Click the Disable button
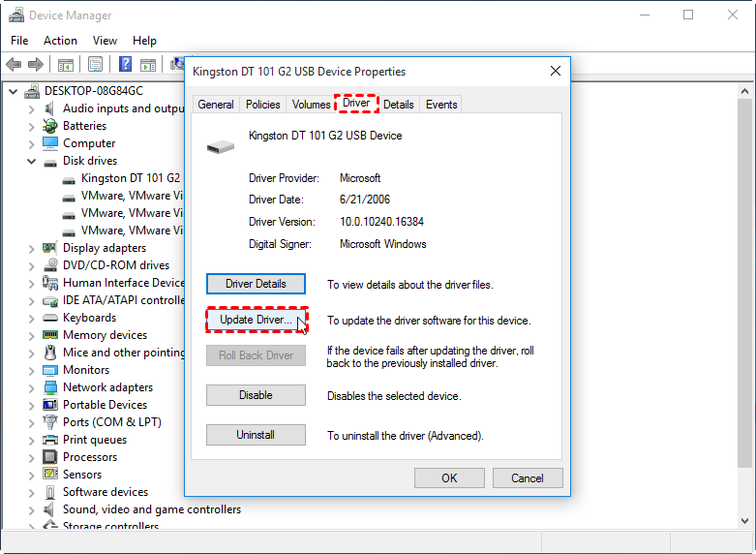The image size is (756, 554). click(x=256, y=395)
